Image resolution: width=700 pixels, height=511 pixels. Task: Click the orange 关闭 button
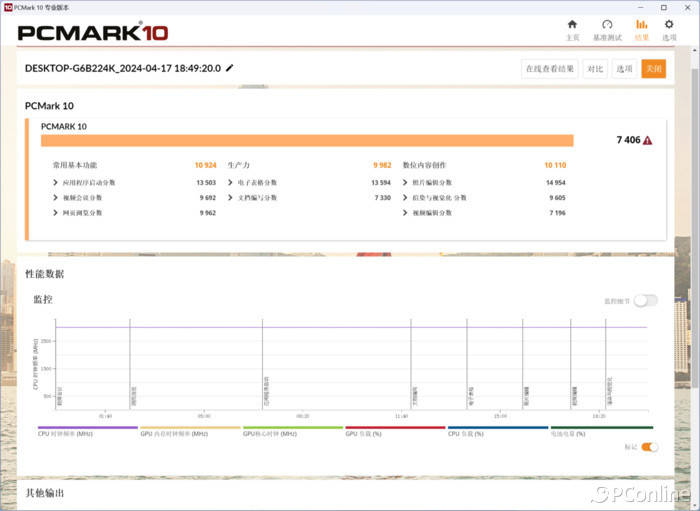(653, 69)
